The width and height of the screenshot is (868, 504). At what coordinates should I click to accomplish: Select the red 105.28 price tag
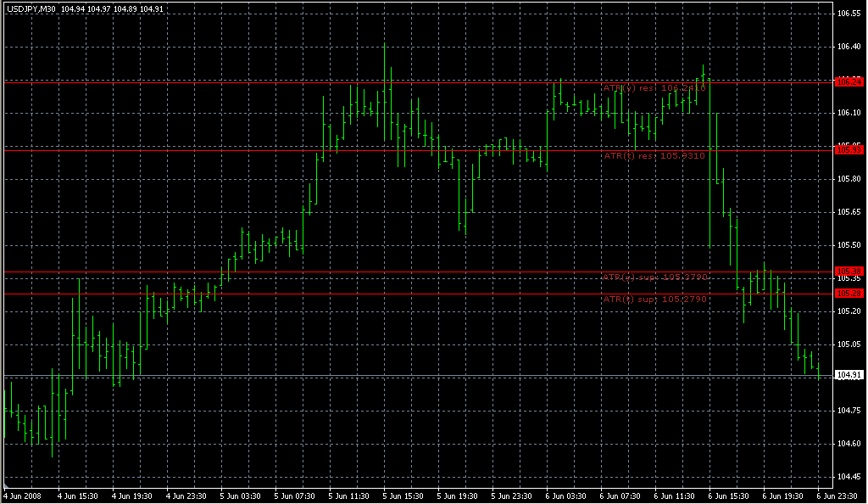pyautogui.click(x=849, y=293)
